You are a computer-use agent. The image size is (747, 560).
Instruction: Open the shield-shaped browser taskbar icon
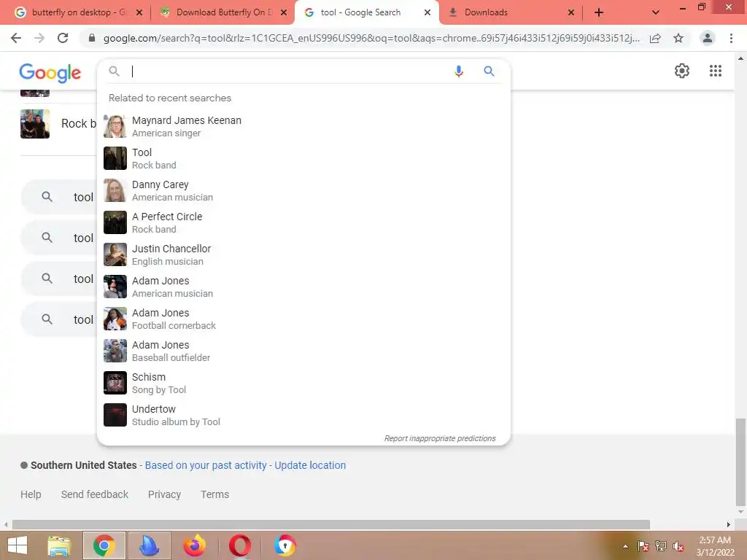click(285, 545)
